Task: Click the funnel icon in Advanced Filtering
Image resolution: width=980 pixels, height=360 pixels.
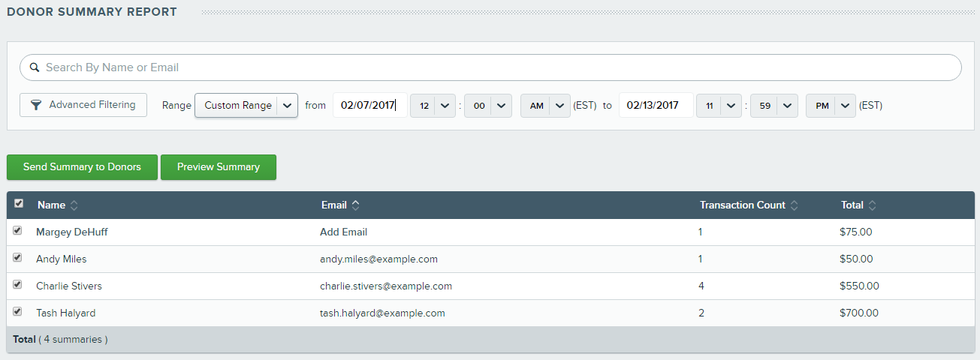Action: coord(35,105)
